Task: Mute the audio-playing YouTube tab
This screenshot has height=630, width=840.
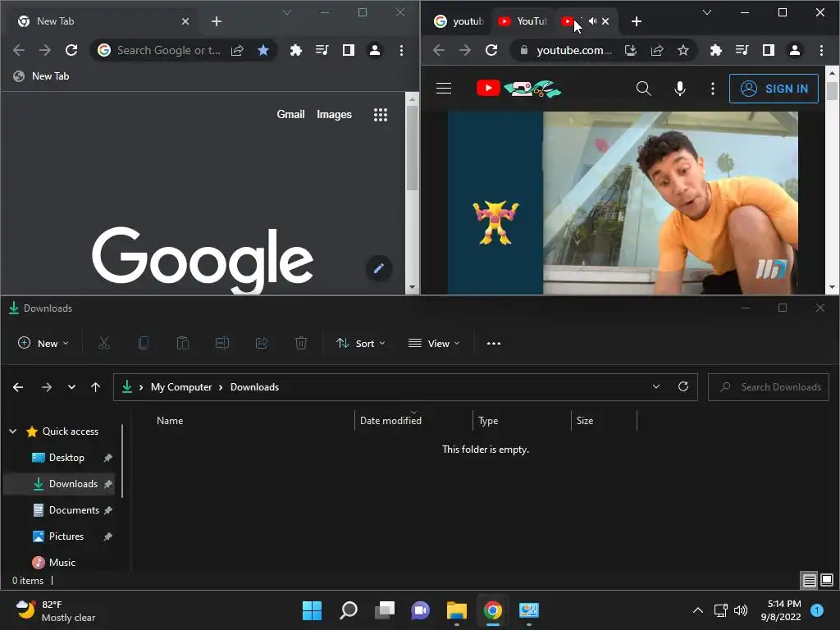Action: (x=592, y=21)
